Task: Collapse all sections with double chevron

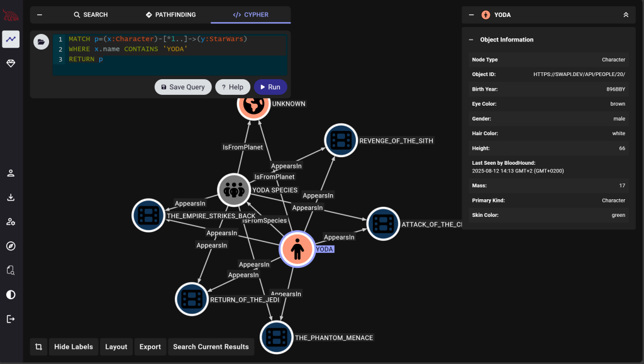Action: click(626, 14)
